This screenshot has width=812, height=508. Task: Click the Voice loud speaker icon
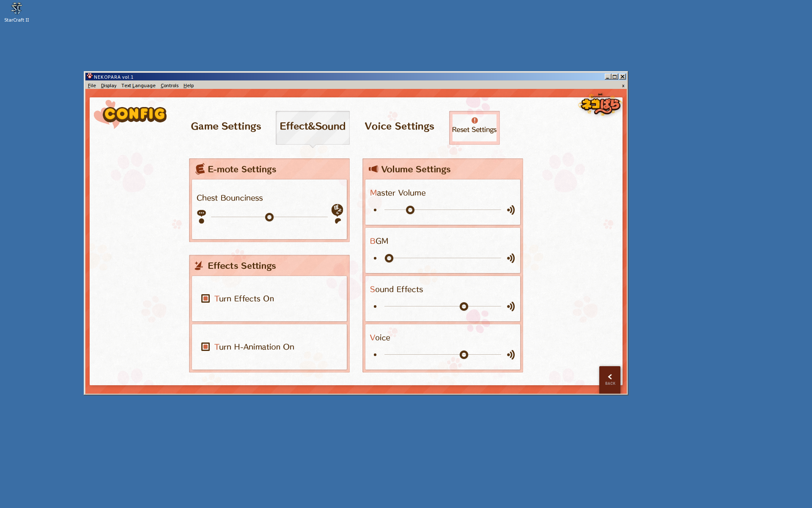coord(511,355)
